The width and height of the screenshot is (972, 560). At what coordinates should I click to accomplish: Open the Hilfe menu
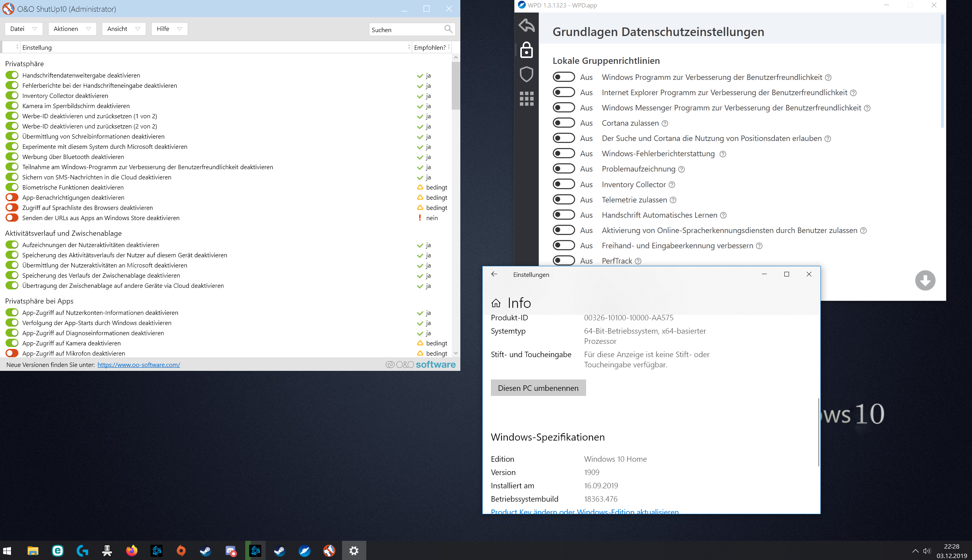click(x=169, y=29)
